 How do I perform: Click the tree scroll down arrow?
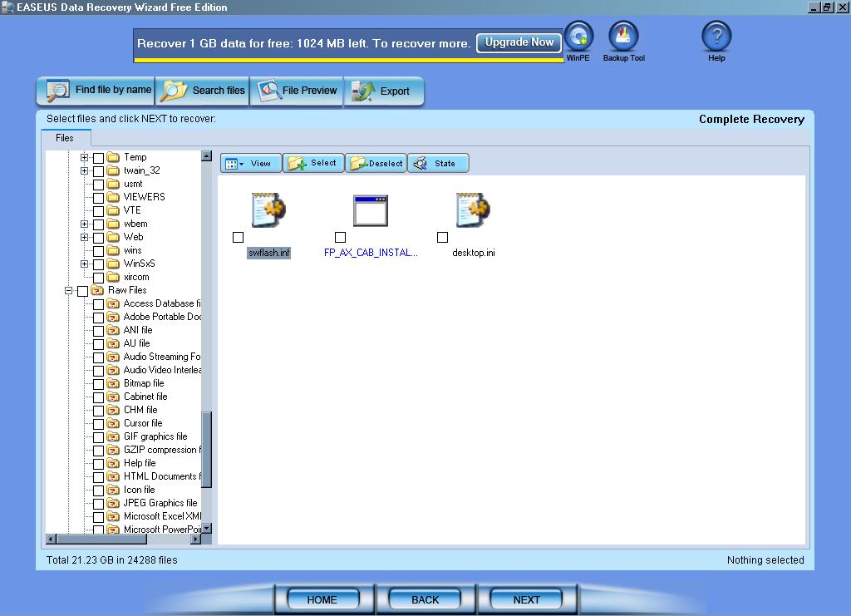pyautogui.click(x=207, y=528)
